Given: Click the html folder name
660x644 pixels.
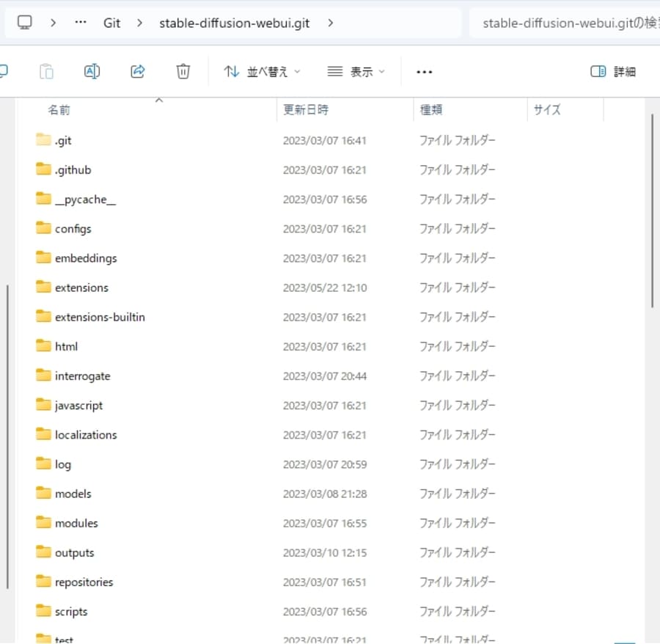Looking at the screenshot, I should [67, 346].
